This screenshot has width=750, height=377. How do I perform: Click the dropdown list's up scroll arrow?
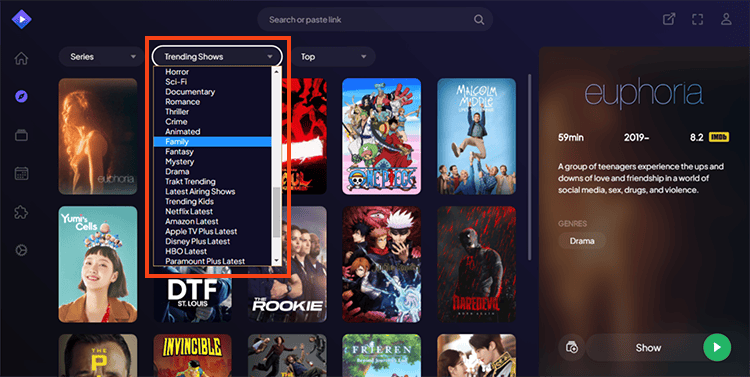click(276, 71)
